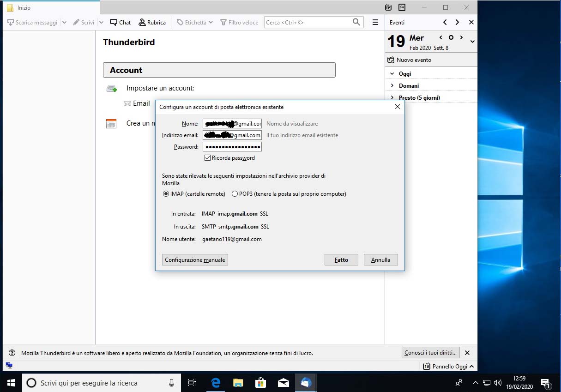Click the Password field

coord(232,147)
